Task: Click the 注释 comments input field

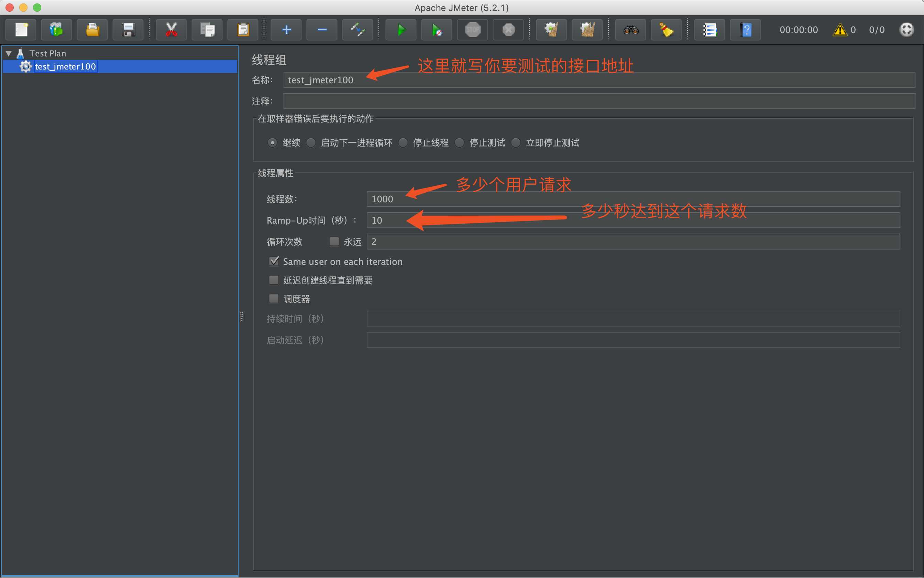Action: click(599, 101)
